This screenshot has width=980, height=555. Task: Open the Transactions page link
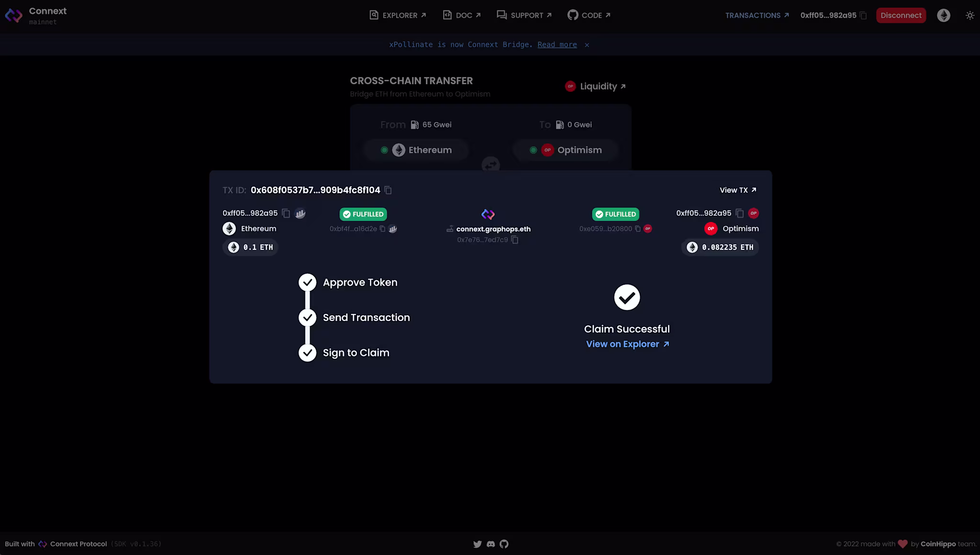(757, 15)
